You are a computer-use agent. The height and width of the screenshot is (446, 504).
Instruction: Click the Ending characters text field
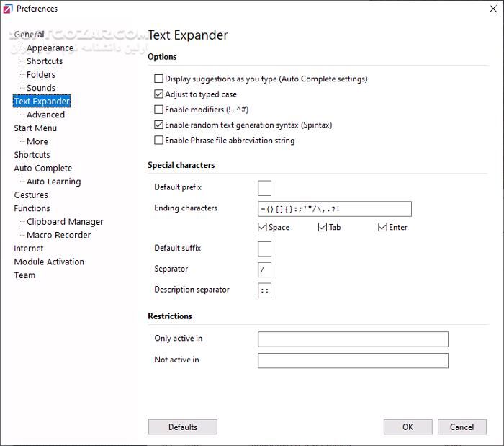tap(334, 209)
